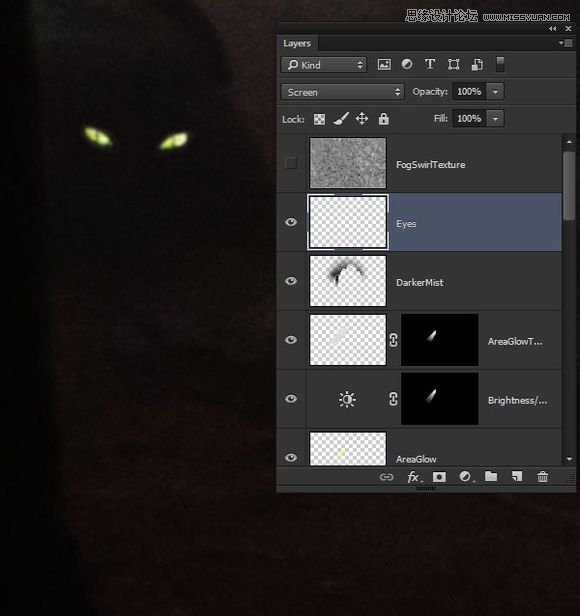Filter layers by pixel layer icon
The height and width of the screenshot is (616, 580).
pyautogui.click(x=384, y=64)
